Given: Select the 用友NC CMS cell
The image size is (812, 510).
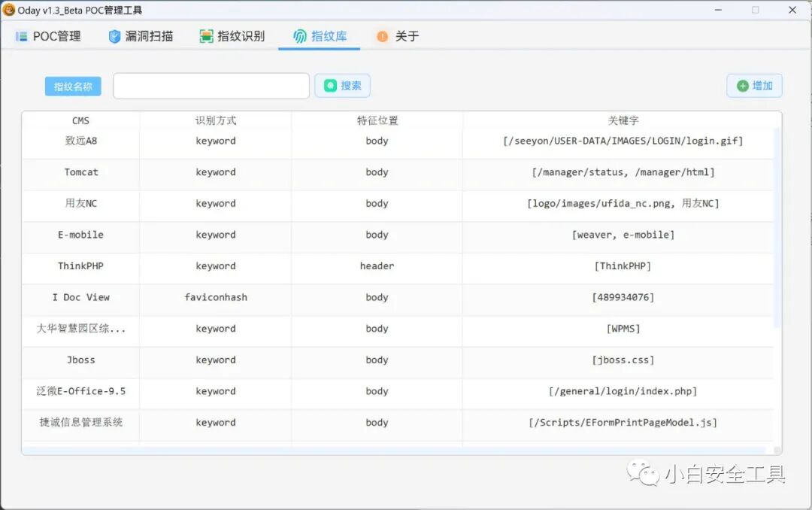Looking at the screenshot, I should pyautogui.click(x=80, y=203).
